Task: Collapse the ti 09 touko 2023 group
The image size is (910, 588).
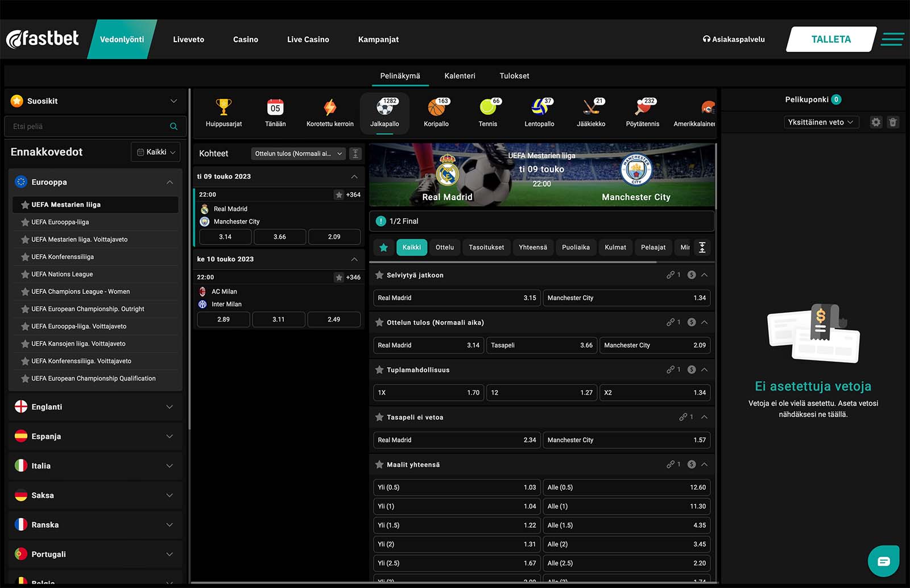Action: [x=354, y=176]
